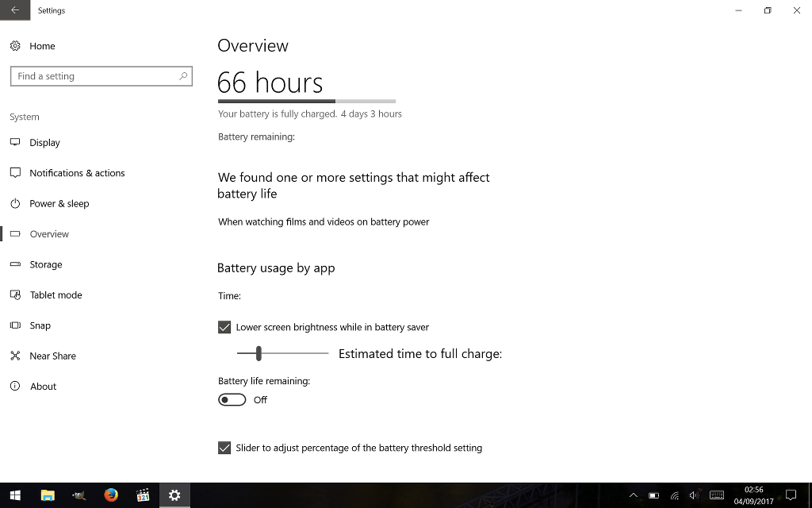The height and width of the screenshot is (508, 812).
Task: Click the Find a setting search box
Action: click(94, 76)
